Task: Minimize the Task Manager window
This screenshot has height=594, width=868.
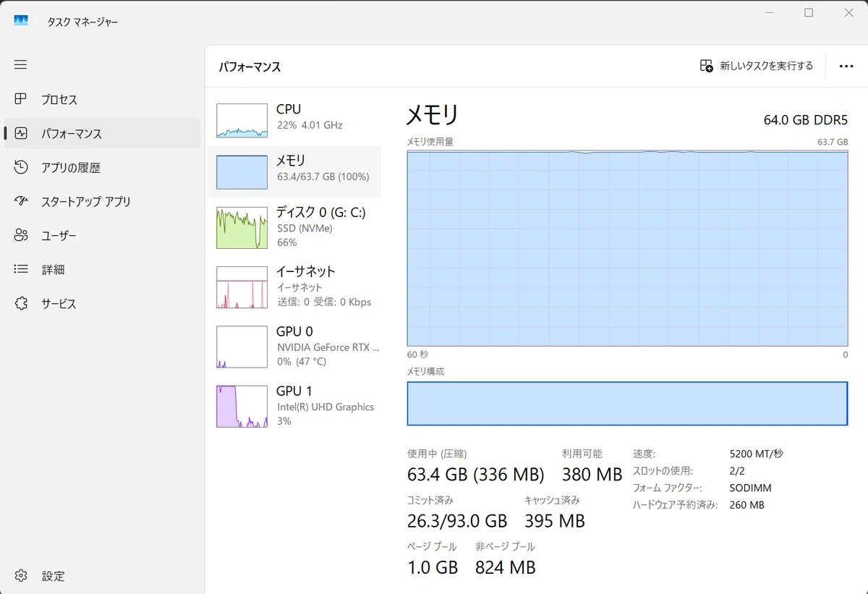Action: point(769,13)
